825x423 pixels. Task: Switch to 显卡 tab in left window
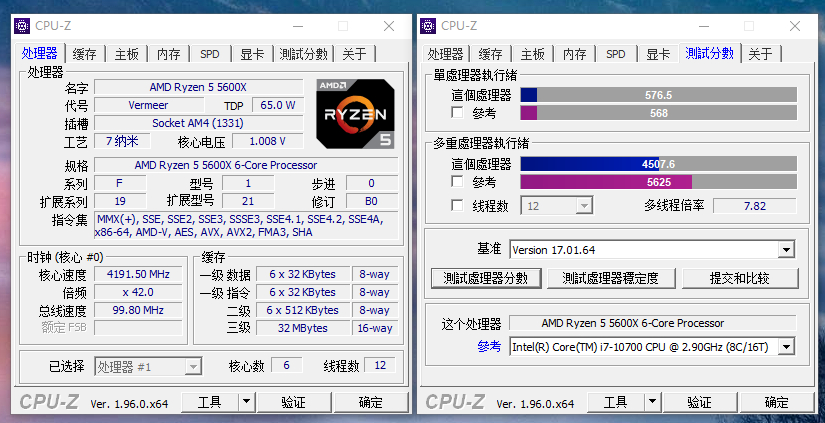tap(252, 54)
